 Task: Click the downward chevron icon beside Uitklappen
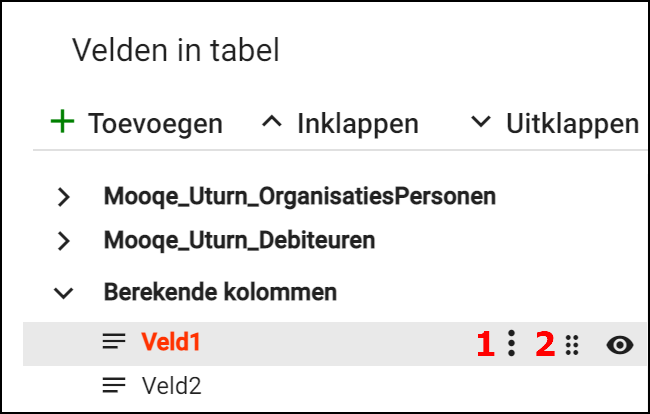coord(481,123)
